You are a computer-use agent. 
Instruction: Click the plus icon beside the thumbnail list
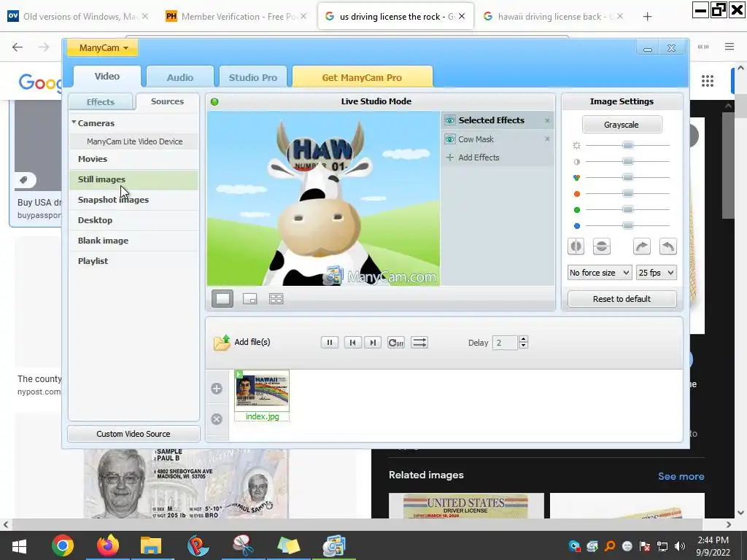(x=217, y=389)
